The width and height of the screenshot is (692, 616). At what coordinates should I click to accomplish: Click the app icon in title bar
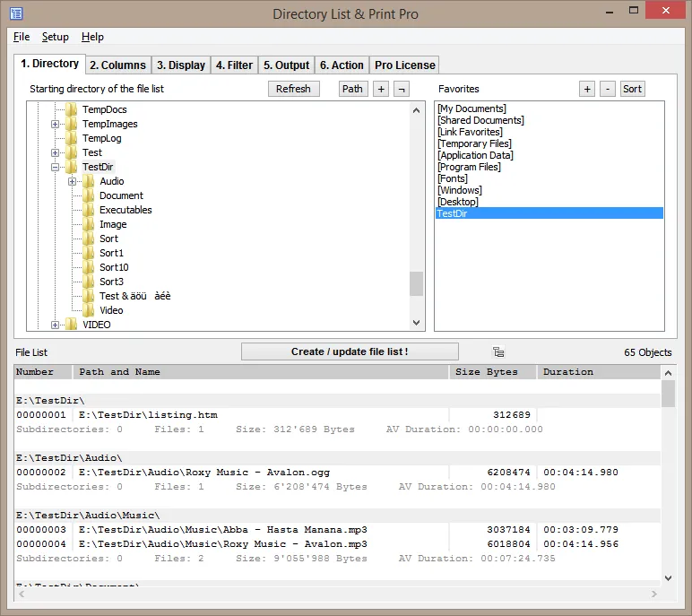pos(16,13)
